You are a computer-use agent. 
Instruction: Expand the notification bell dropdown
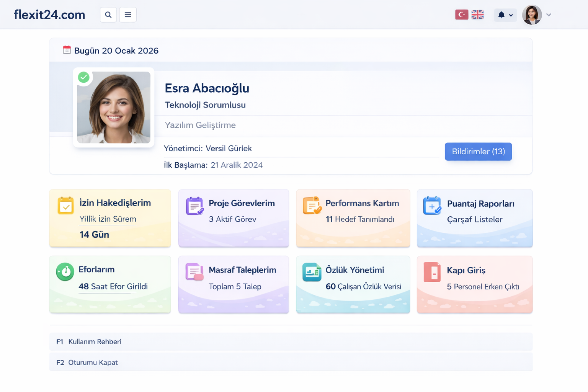coord(505,15)
